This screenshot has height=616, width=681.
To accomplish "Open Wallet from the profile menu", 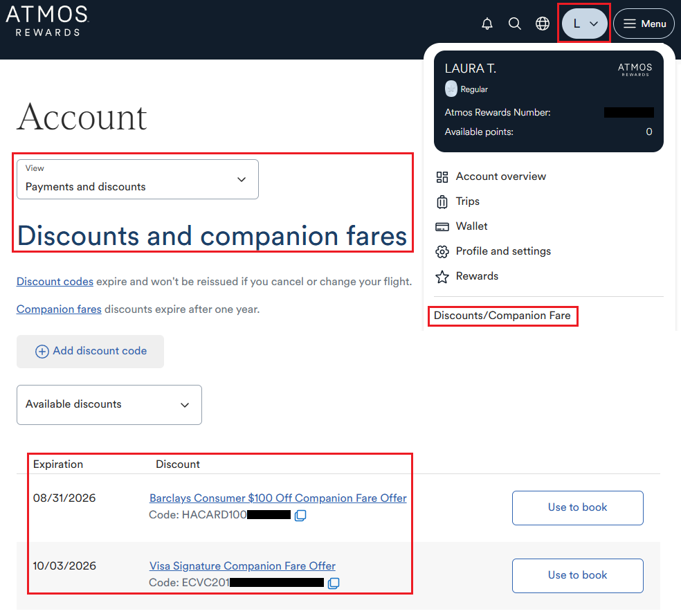I will click(471, 226).
